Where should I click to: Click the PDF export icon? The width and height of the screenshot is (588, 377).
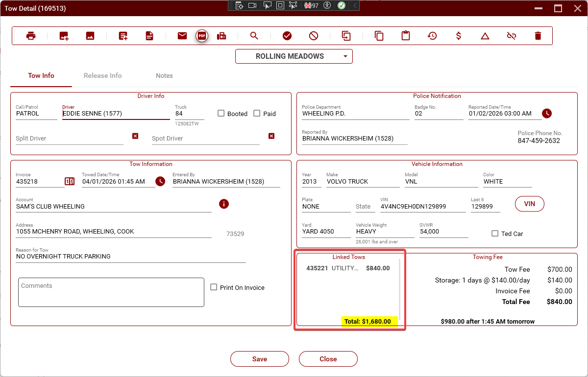tap(202, 36)
